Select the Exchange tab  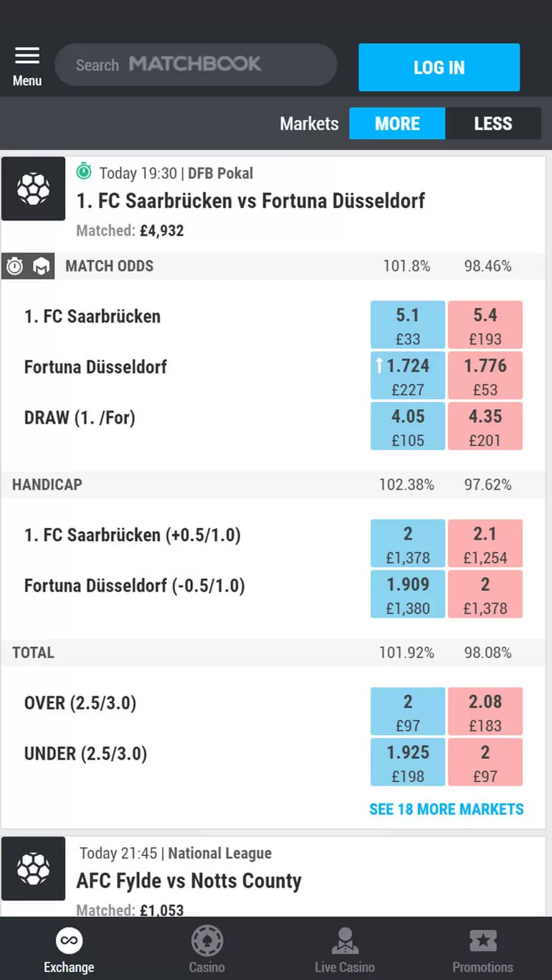69,950
